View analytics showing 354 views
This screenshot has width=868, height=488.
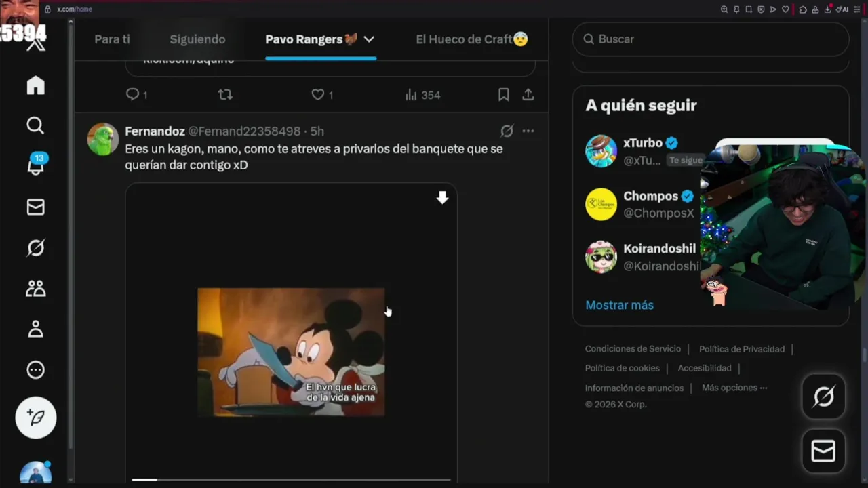(422, 95)
